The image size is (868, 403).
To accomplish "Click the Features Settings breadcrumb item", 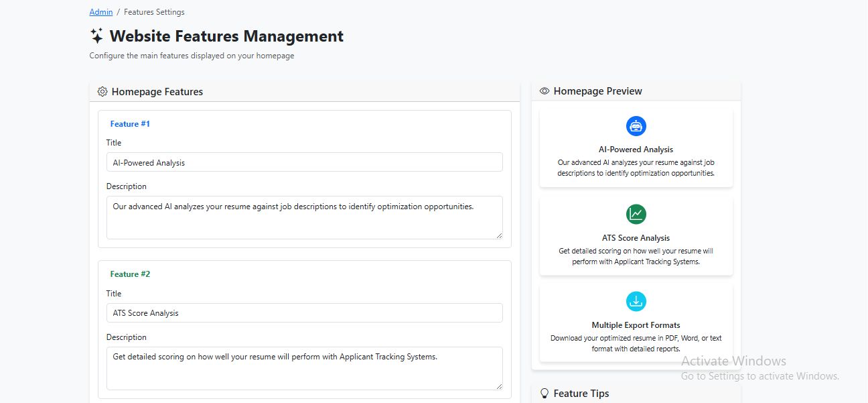I will point(154,12).
